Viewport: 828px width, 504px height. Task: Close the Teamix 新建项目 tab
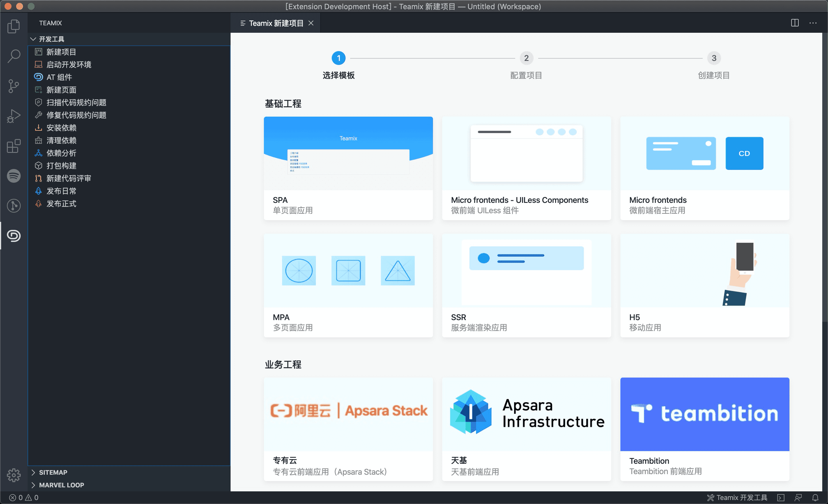(311, 23)
